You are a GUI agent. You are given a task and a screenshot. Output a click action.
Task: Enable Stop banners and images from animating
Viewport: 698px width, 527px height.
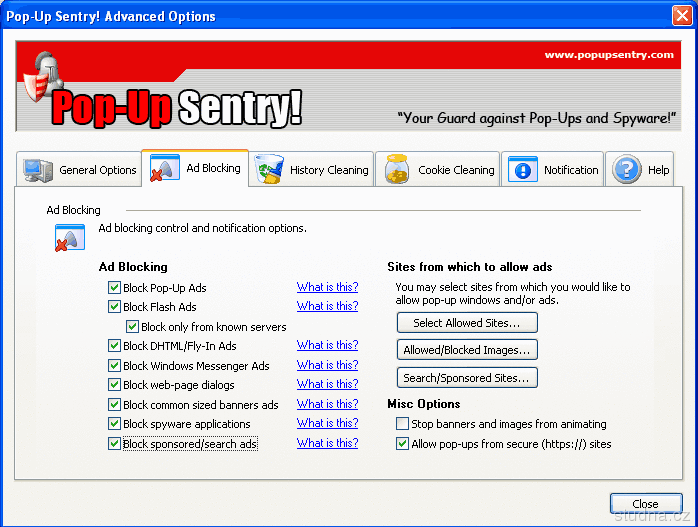click(x=402, y=424)
